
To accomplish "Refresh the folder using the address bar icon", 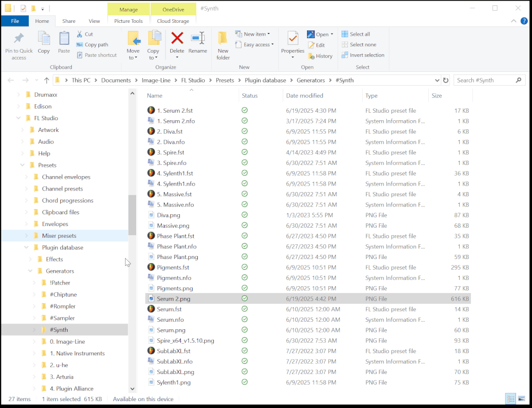I will click(x=446, y=80).
